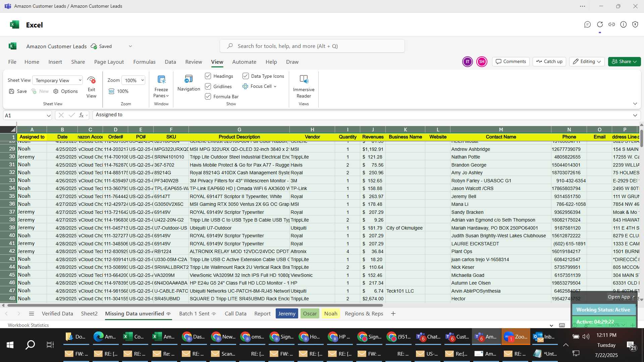Open the Navigation pane

189,83
